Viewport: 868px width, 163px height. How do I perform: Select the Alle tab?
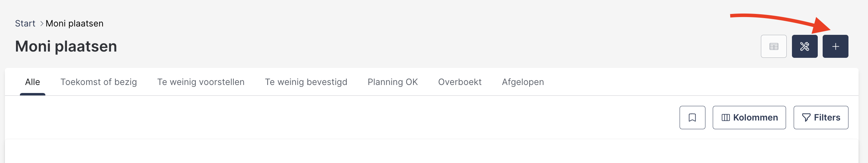point(32,82)
